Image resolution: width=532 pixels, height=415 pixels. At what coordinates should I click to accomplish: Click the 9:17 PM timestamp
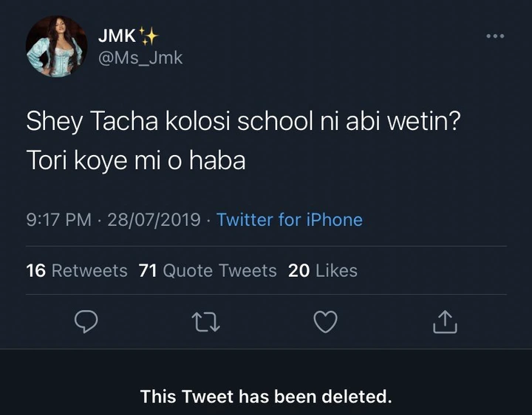point(59,219)
